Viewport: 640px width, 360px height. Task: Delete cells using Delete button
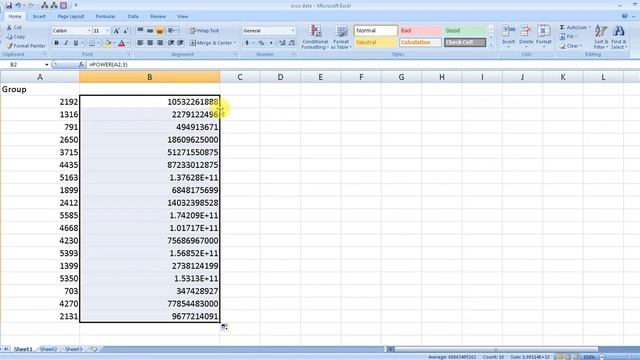click(x=526, y=36)
